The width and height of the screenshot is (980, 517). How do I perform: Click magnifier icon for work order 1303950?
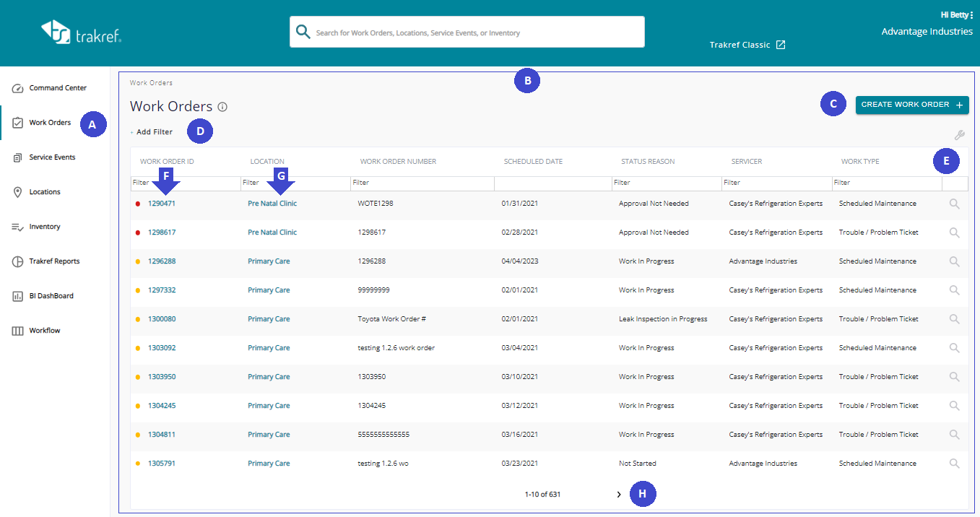coord(955,377)
